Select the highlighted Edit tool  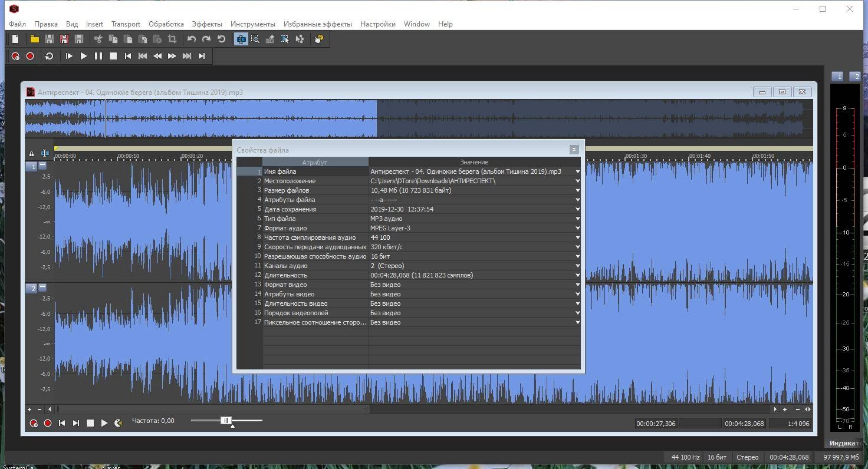tap(241, 39)
